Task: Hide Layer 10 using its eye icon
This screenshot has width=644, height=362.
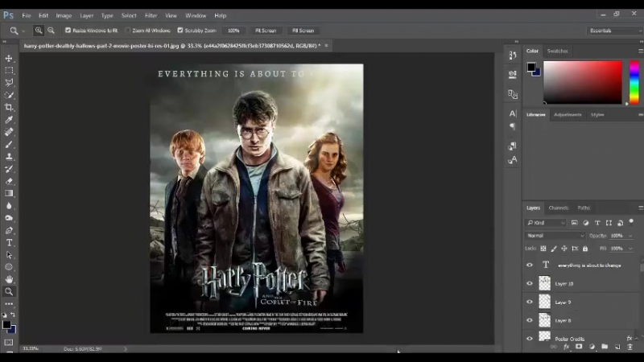Action: point(530,284)
